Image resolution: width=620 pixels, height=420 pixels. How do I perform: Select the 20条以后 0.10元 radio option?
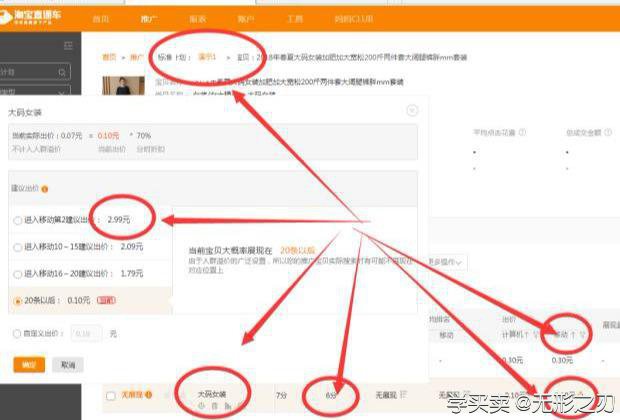tap(17, 301)
